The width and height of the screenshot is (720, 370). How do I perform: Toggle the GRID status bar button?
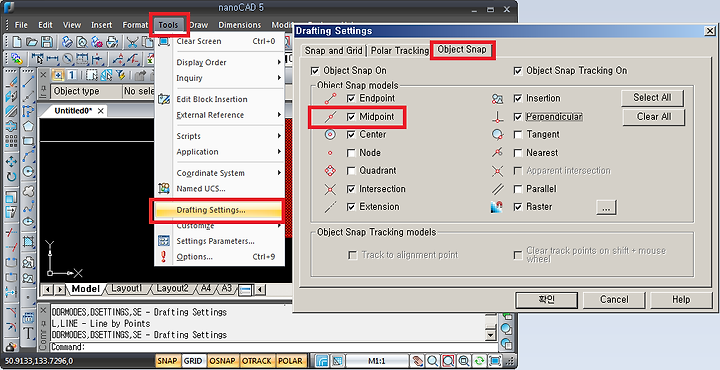click(x=193, y=361)
